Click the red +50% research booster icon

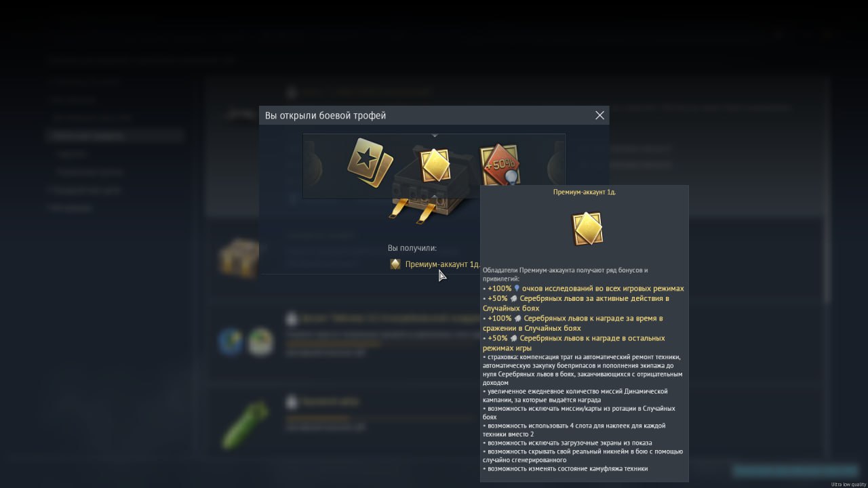pyautogui.click(x=499, y=165)
